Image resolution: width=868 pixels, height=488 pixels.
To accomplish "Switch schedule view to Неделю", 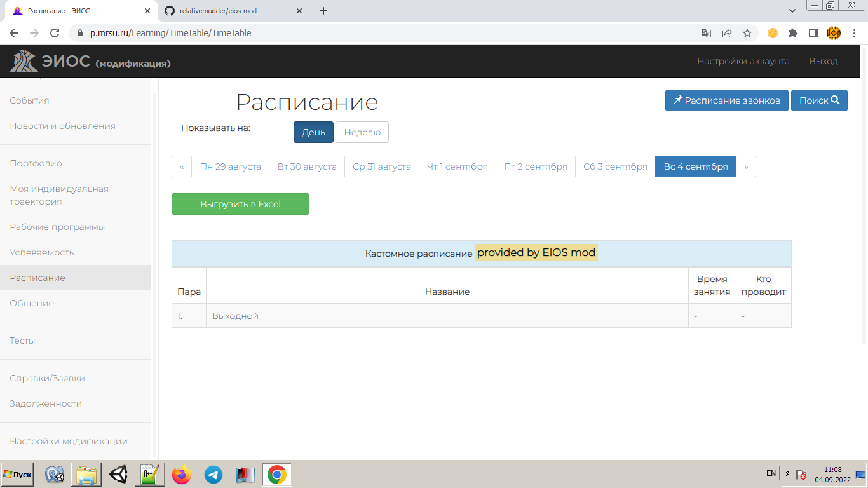I will click(x=362, y=132).
